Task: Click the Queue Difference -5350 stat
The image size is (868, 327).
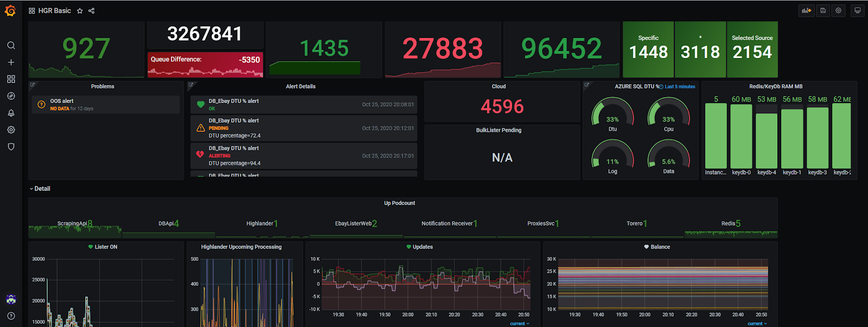Action: (x=205, y=65)
